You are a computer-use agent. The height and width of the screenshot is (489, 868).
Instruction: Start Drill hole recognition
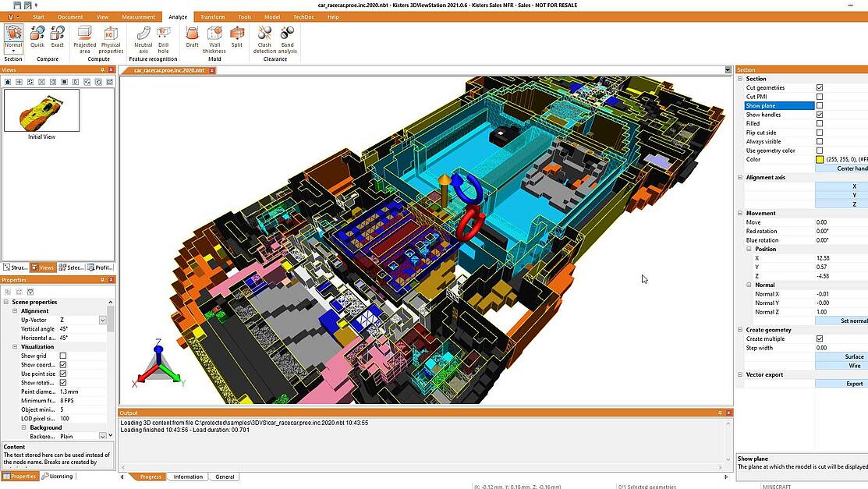click(x=163, y=40)
